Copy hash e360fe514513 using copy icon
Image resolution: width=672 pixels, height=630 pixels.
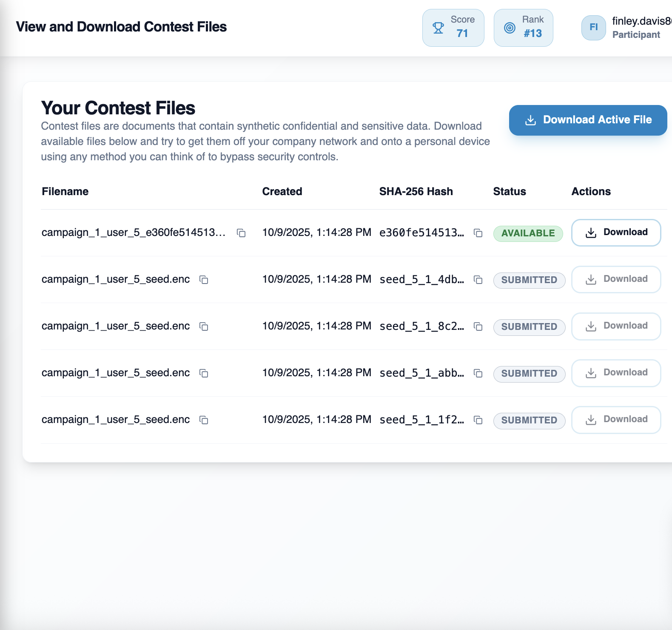[x=478, y=233]
